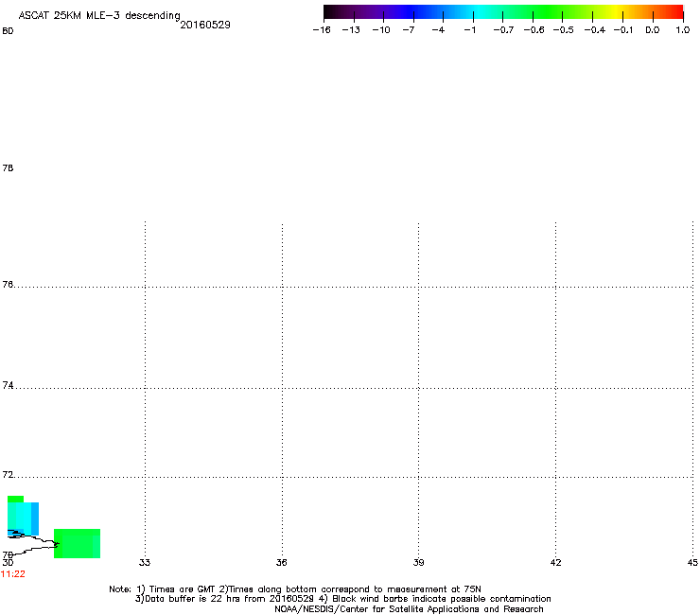The image size is (700, 615).
Task: Click the "72" latitude axis label
Action: click(8, 475)
